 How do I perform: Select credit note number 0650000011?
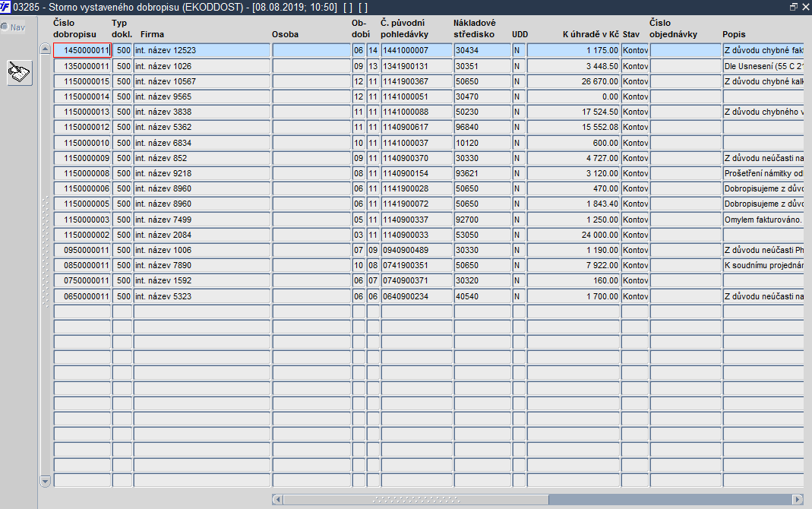[x=82, y=296]
